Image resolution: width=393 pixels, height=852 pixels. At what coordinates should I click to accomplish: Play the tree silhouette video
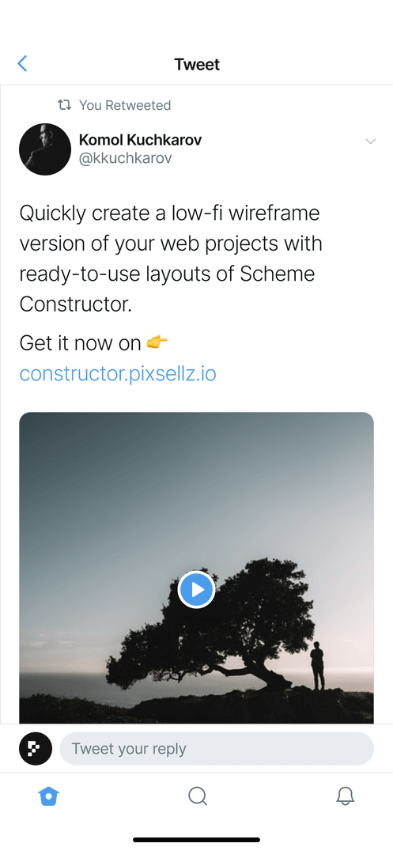click(x=196, y=589)
